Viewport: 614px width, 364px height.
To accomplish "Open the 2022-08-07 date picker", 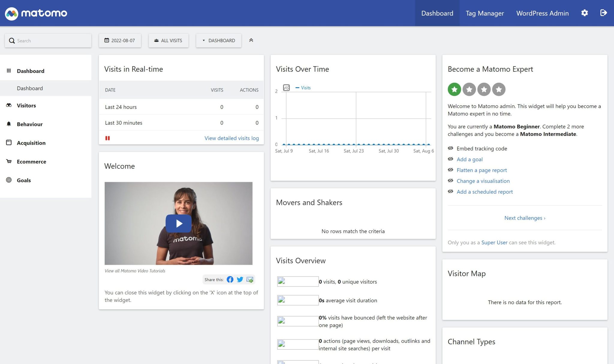I will click(120, 40).
